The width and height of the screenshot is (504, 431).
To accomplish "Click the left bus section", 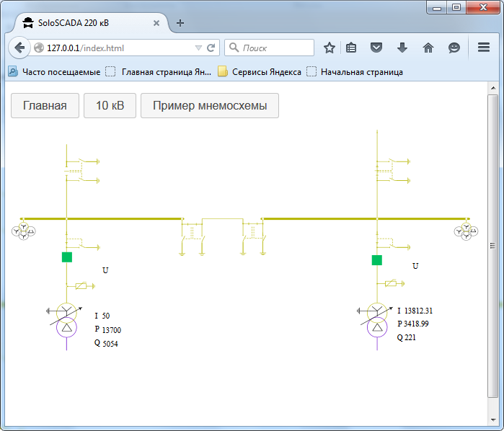I will (101, 218).
